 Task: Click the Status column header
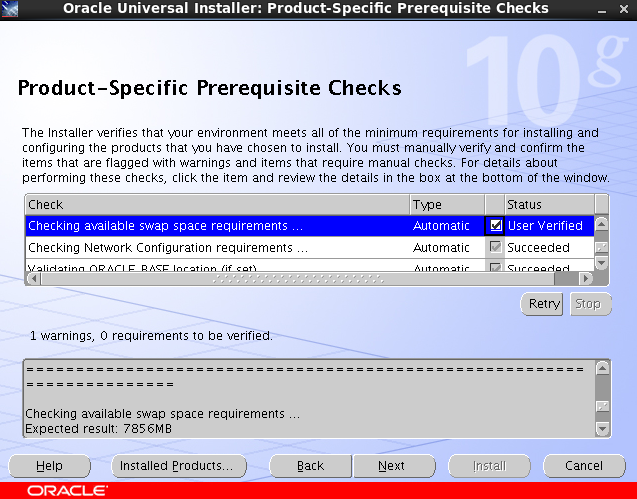tap(550, 204)
